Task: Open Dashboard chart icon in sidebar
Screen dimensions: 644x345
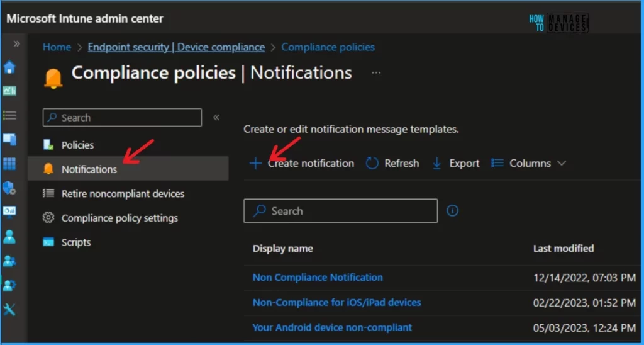Action: point(9,91)
